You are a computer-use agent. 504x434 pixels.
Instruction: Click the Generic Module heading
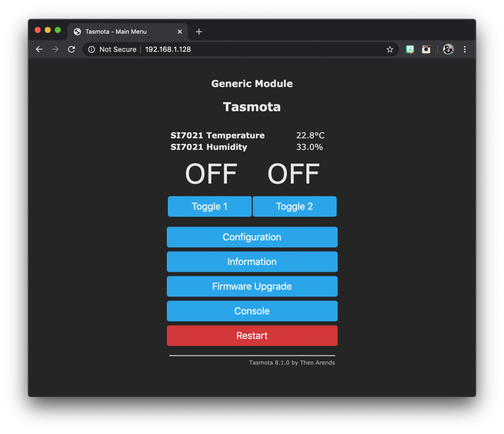tap(252, 84)
